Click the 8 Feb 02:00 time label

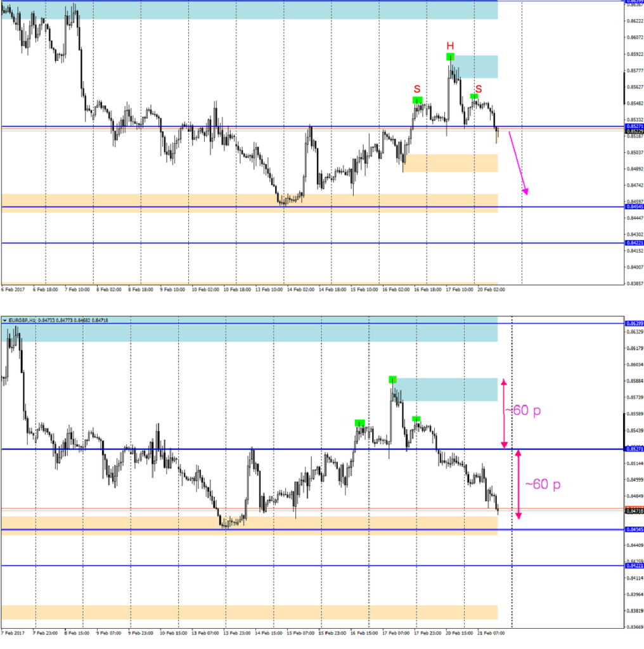(x=109, y=289)
